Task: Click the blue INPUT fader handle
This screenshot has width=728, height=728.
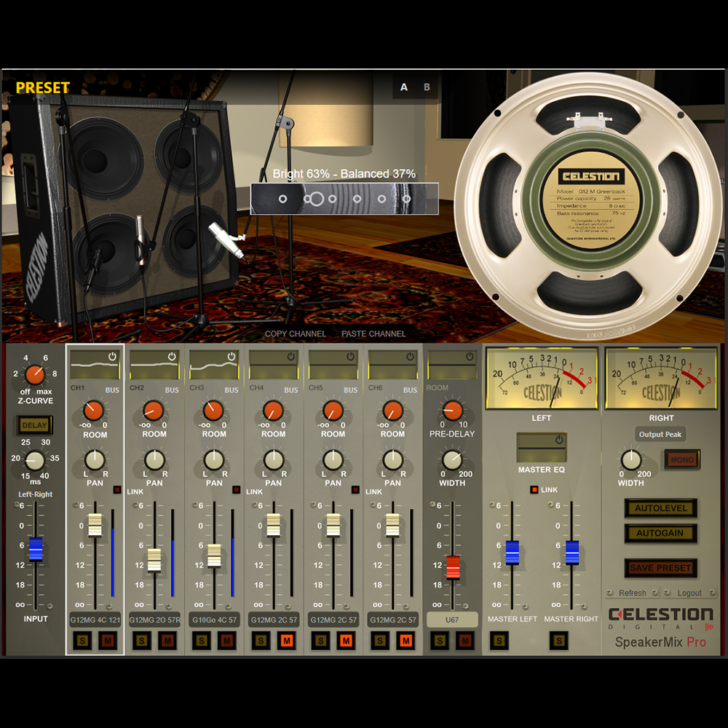Action: (35, 549)
